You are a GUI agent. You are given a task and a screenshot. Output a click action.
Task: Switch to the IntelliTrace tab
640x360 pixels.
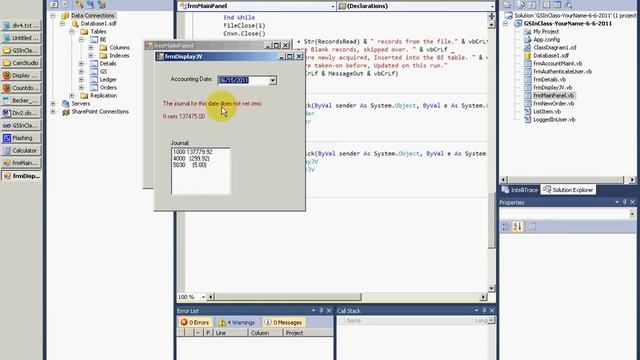(x=520, y=190)
